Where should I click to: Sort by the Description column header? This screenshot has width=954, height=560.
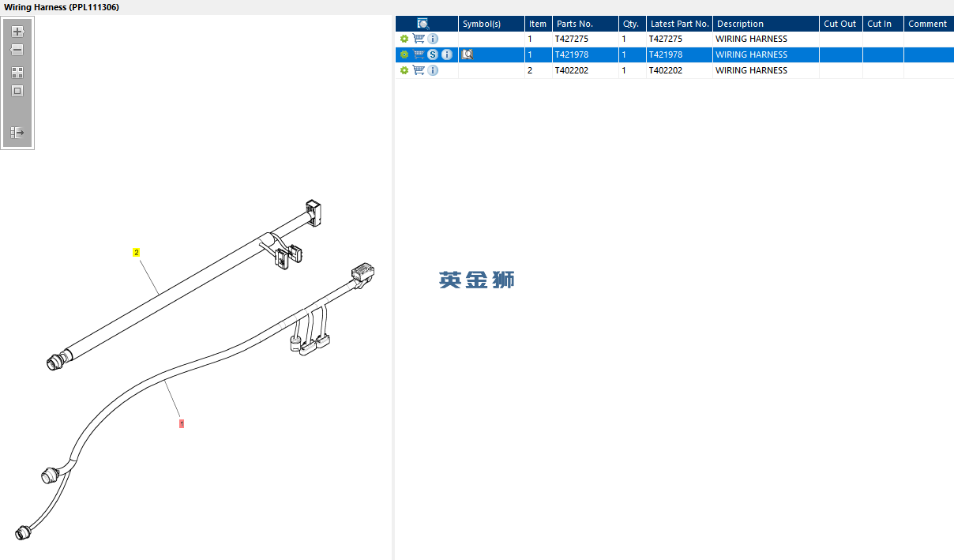(765, 24)
